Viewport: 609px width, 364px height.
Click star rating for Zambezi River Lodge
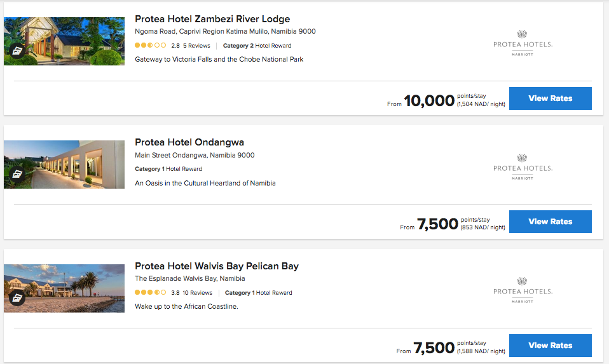point(150,46)
